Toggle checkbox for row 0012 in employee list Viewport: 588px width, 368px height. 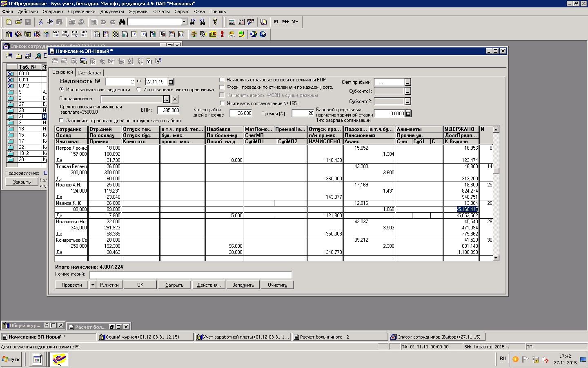click(x=11, y=86)
